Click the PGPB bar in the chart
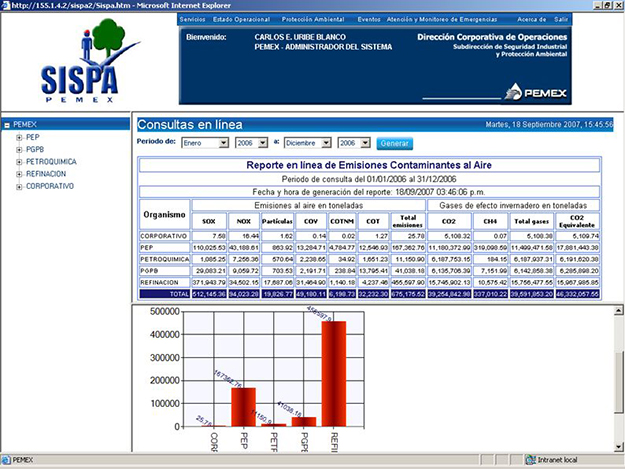The height and width of the screenshot is (469, 625). tap(304, 422)
